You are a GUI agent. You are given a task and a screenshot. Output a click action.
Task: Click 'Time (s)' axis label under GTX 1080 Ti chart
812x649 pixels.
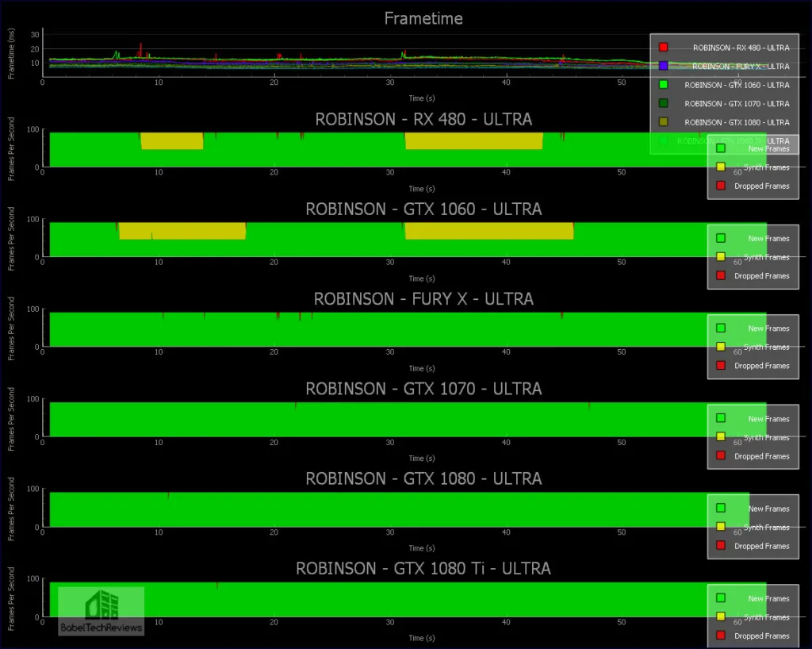(x=422, y=638)
